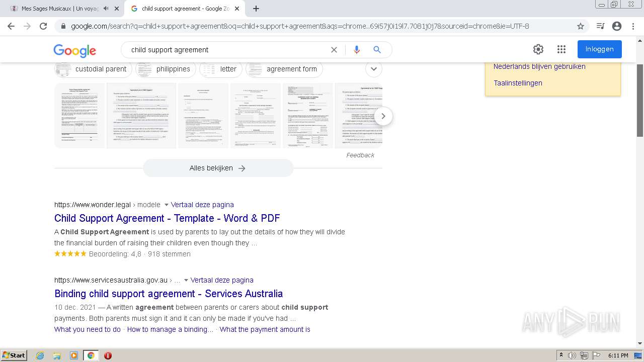644x362 pixels.
Task: Open a new browser tab
Action: [x=256, y=9]
